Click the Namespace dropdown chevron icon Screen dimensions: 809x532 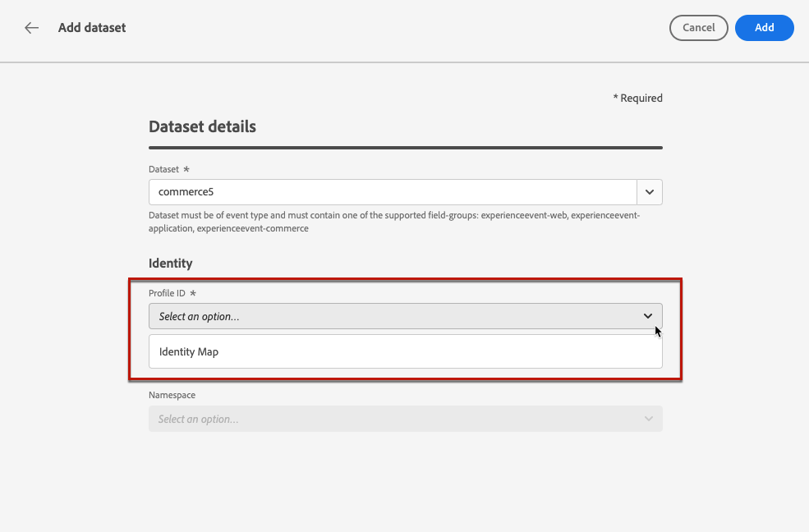click(648, 419)
